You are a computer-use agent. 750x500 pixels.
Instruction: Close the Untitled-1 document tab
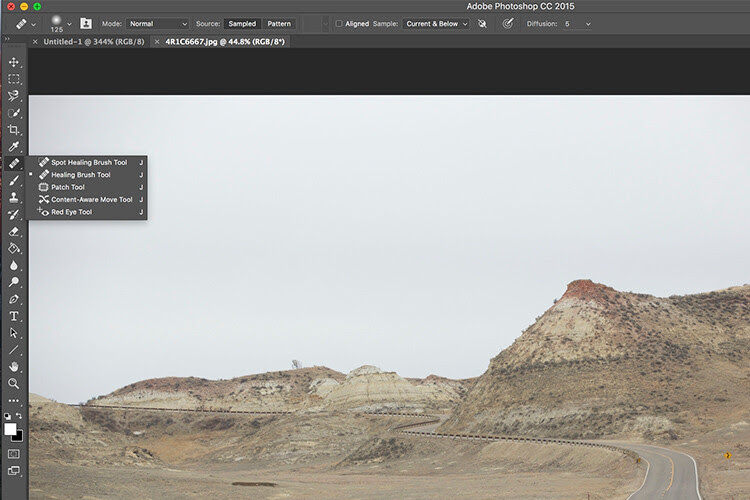click(x=35, y=42)
